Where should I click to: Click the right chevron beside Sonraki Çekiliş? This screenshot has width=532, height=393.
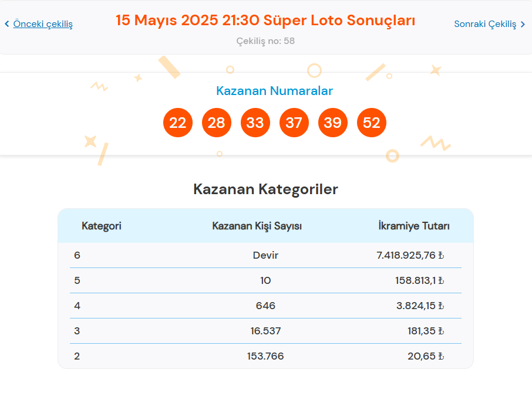click(523, 24)
